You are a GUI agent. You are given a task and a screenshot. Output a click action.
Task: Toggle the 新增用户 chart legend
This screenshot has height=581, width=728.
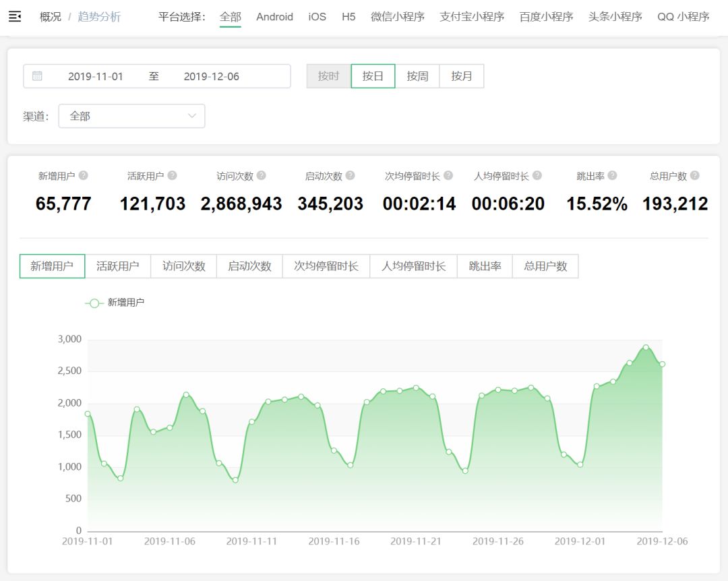tap(115, 303)
